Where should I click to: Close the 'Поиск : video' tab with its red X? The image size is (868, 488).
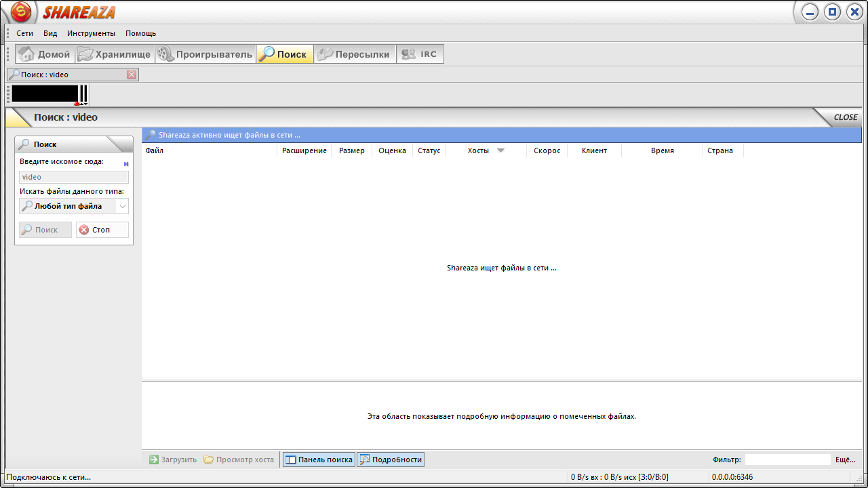tap(132, 75)
